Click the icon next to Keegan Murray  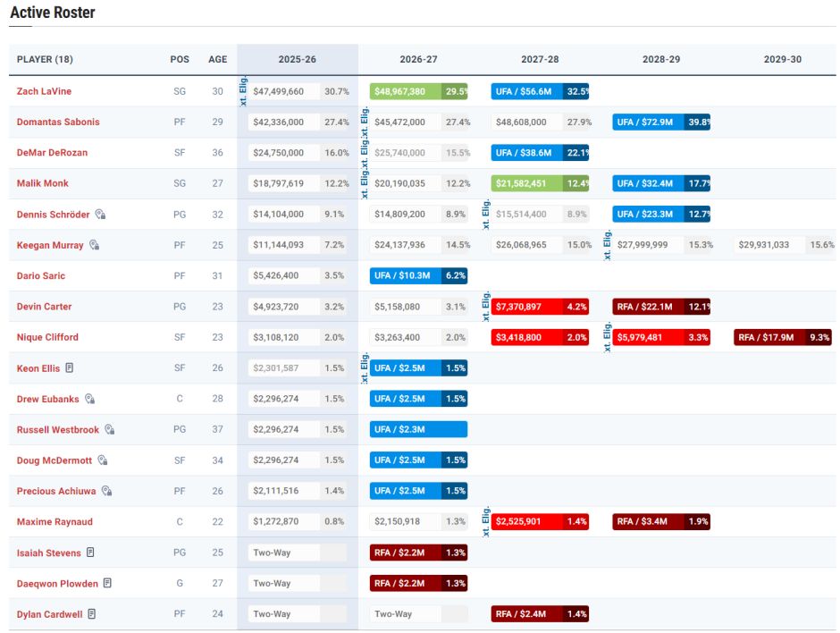point(94,245)
